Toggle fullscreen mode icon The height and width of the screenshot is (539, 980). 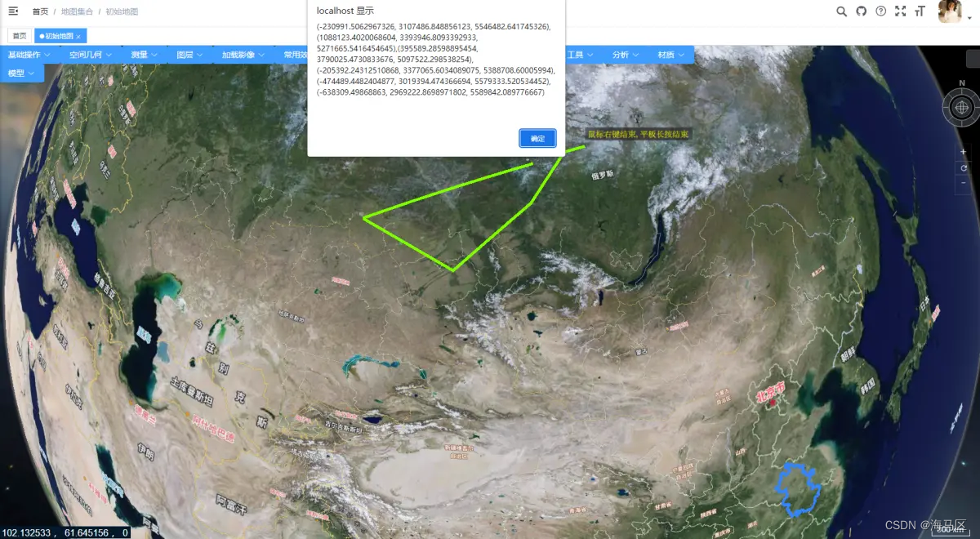(900, 11)
